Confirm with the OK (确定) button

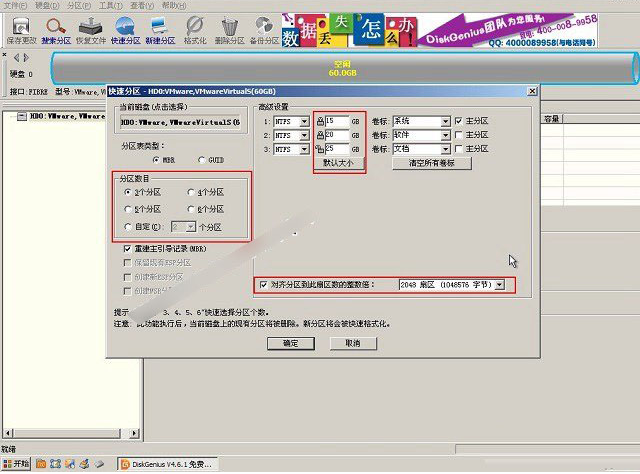pyautogui.click(x=291, y=343)
